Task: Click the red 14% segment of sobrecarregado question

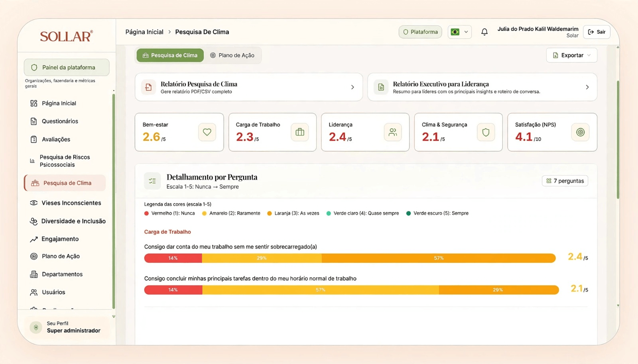Action: (x=173, y=258)
